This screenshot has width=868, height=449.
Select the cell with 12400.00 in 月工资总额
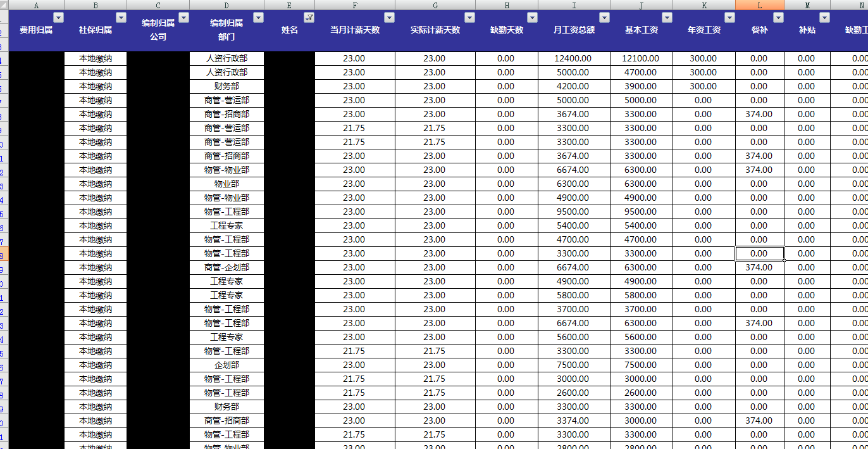[574, 58]
